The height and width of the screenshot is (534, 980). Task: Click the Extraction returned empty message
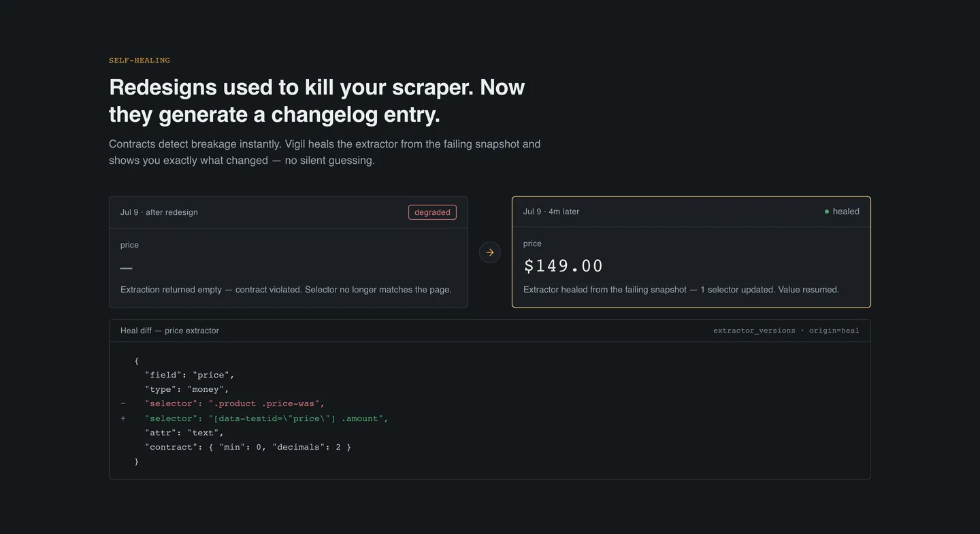coord(286,290)
